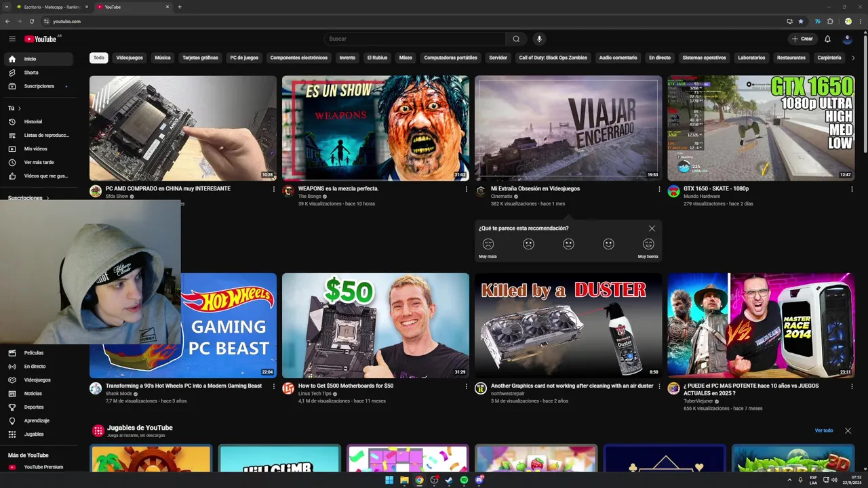Open Killed by a DUSTER thumbnail
This screenshot has width=868, height=488.
(568, 325)
